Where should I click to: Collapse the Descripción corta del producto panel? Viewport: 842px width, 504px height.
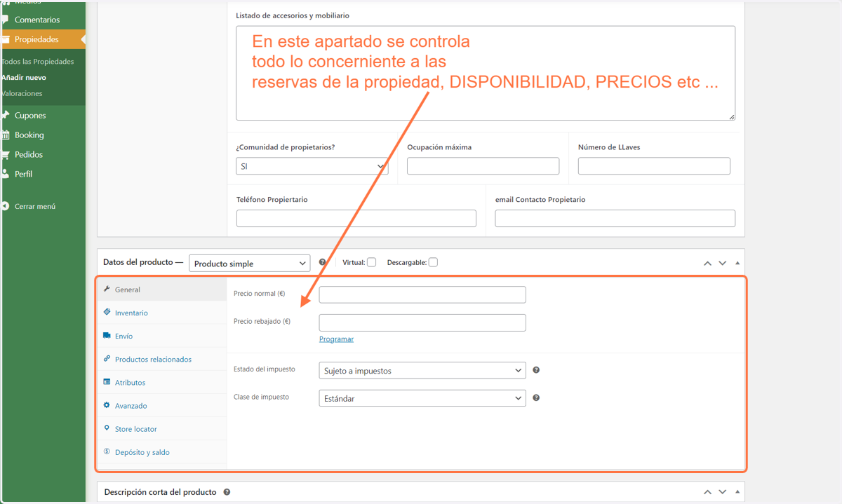[x=737, y=492]
